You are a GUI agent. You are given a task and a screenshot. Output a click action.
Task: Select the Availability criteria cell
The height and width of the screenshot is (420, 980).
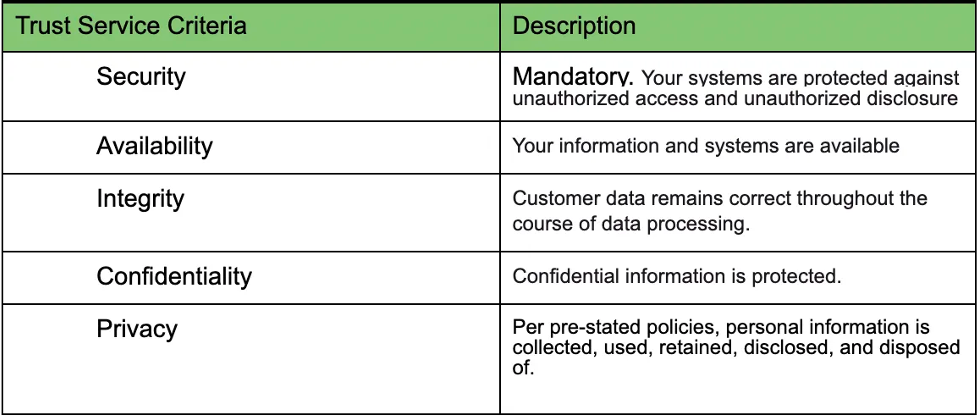[251, 148]
